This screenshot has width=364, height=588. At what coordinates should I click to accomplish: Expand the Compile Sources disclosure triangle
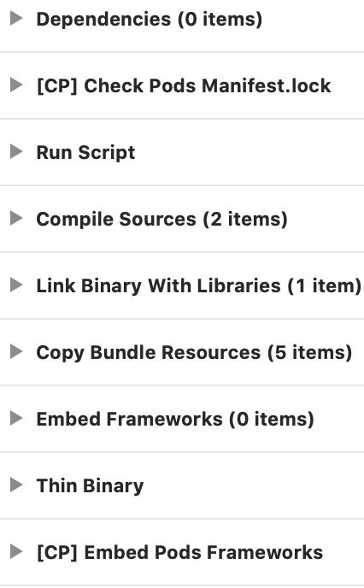point(16,218)
